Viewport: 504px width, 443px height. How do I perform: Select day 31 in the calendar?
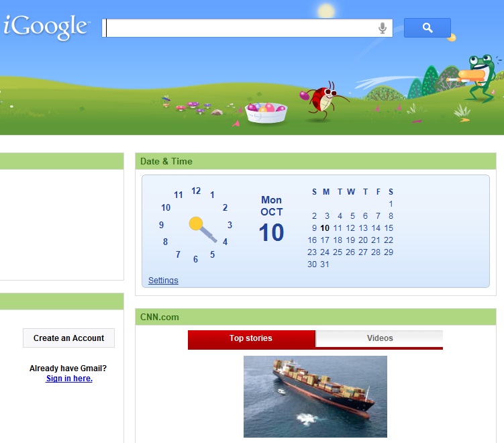coord(325,264)
